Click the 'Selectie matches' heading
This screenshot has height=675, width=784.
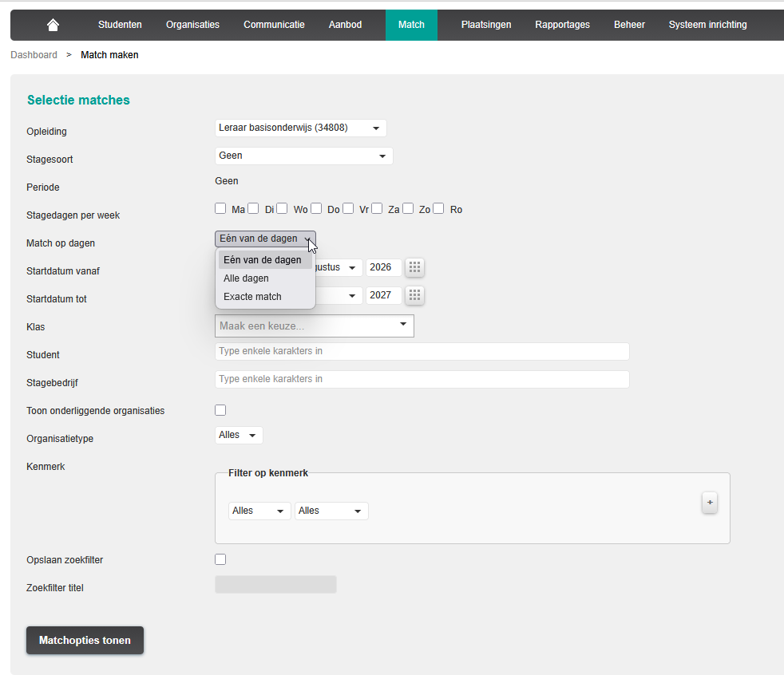(x=78, y=100)
